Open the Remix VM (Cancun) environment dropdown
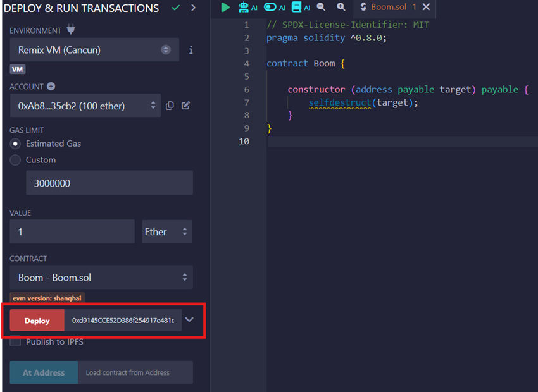Viewport: 538px width, 392px height. (x=94, y=50)
